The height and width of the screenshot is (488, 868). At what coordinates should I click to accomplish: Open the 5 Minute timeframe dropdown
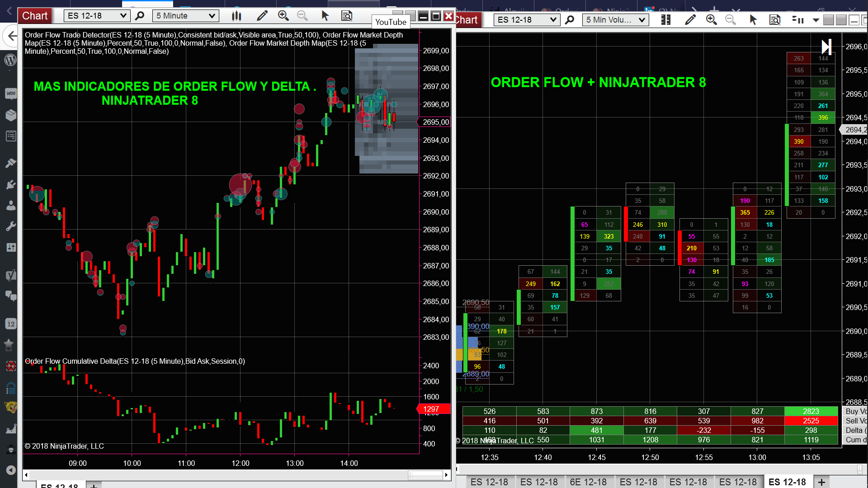tap(184, 15)
